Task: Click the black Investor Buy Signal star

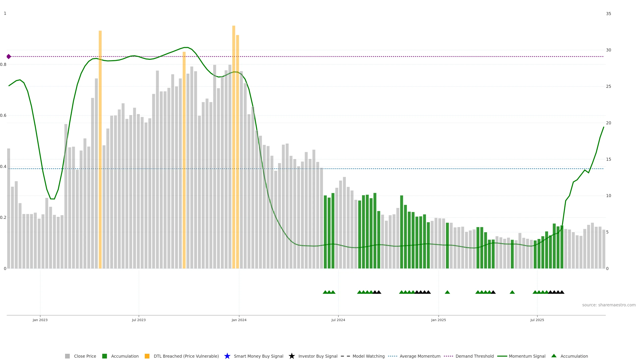Action: pyautogui.click(x=291, y=356)
